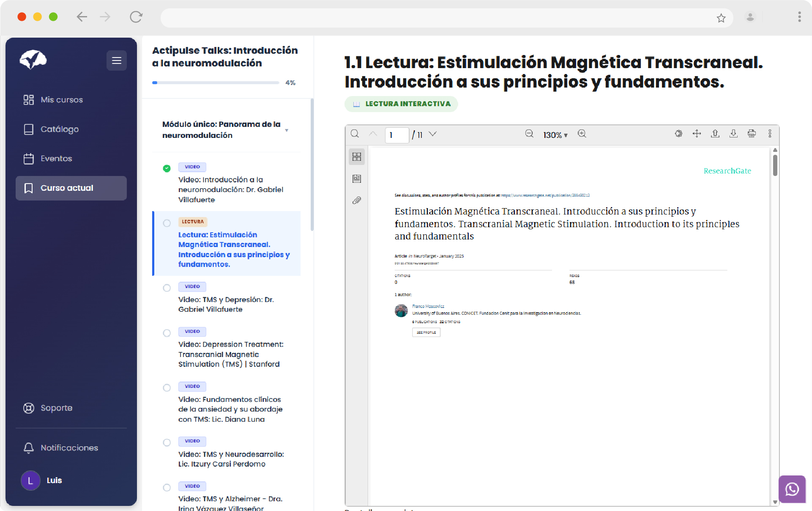Click the lesson list scrollbar
The width and height of the screenshot is (812, 511).
coord(312,165)
